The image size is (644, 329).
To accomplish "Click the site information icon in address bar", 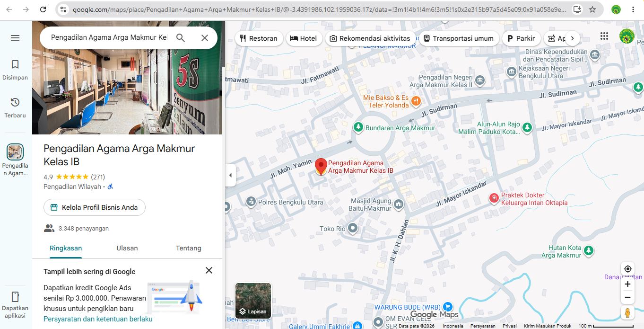I will click(x=63, y=9).
